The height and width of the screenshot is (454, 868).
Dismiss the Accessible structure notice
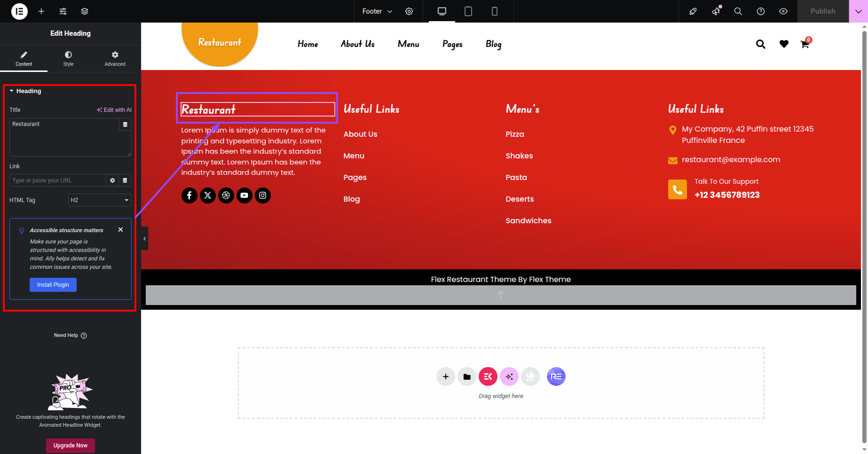tap(121, 230)
